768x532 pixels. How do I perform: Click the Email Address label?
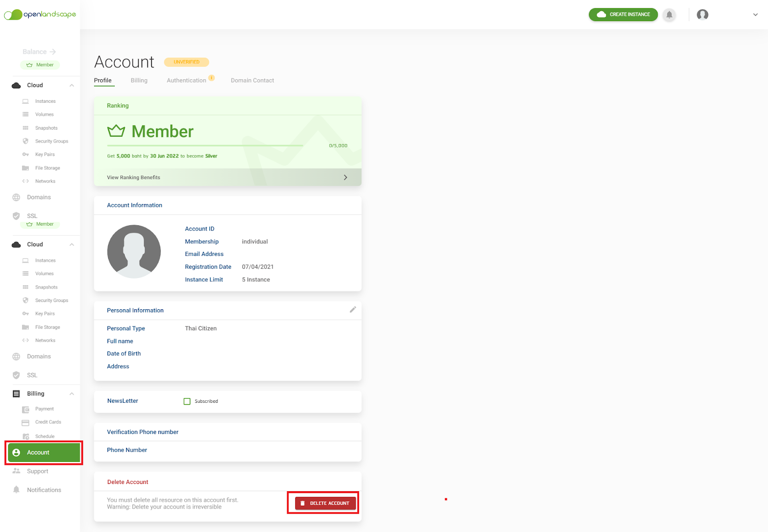[204, 254]
